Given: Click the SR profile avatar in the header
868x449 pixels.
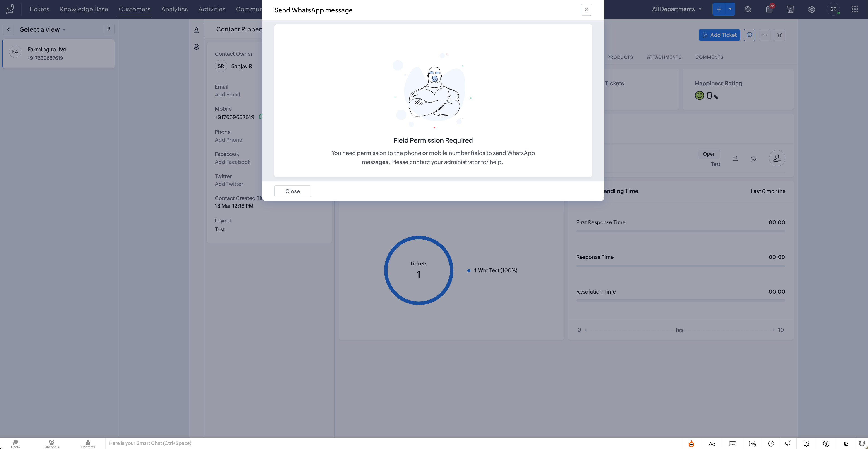Looking at the screenshot, I should point(833,9).
